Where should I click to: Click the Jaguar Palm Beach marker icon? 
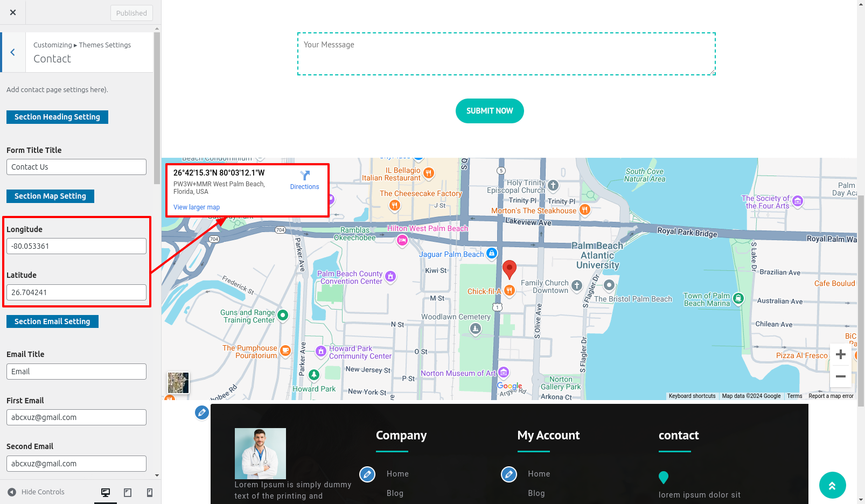point(492,253)
